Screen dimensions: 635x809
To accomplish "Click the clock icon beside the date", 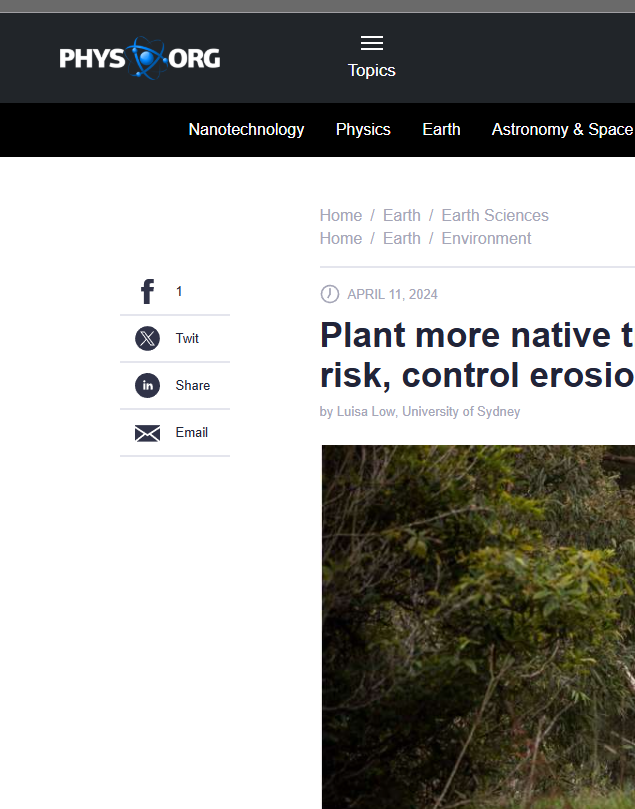I will pyautogui.click(x=329, y=294).
